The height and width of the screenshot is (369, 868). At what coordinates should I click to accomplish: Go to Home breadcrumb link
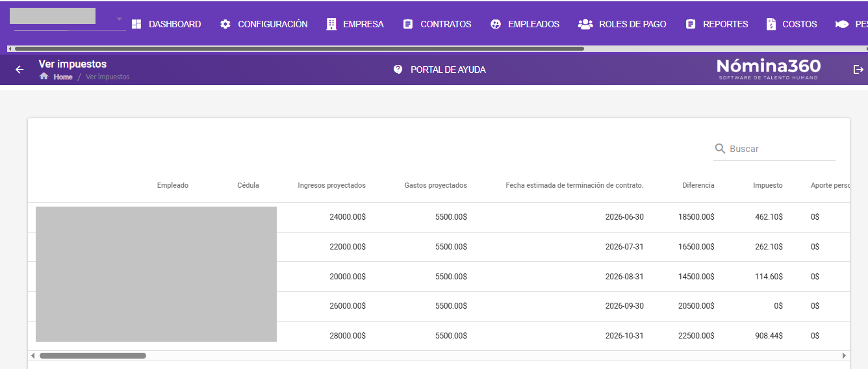click(63, 77)
